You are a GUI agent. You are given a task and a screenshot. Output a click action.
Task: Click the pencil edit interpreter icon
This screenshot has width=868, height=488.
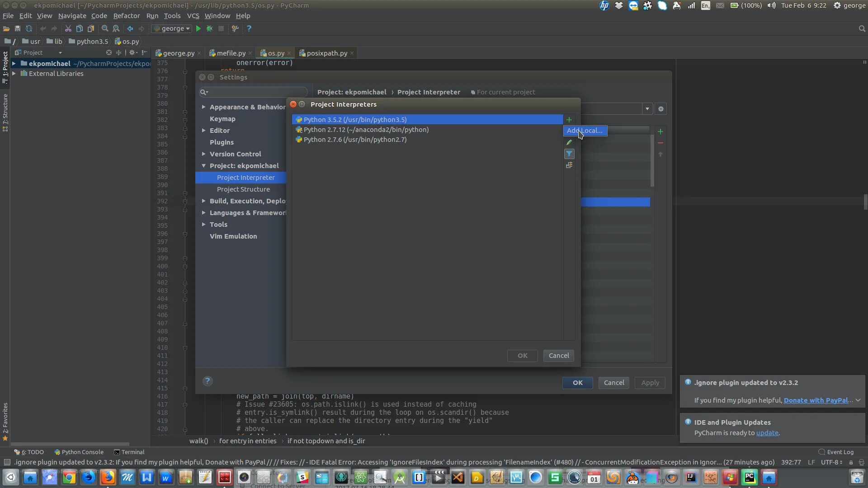569,142
